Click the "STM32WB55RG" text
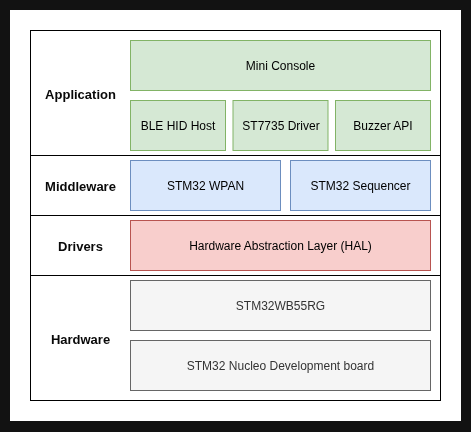The width and height of the screenshot is (471, 432). (x=280, y=306)
